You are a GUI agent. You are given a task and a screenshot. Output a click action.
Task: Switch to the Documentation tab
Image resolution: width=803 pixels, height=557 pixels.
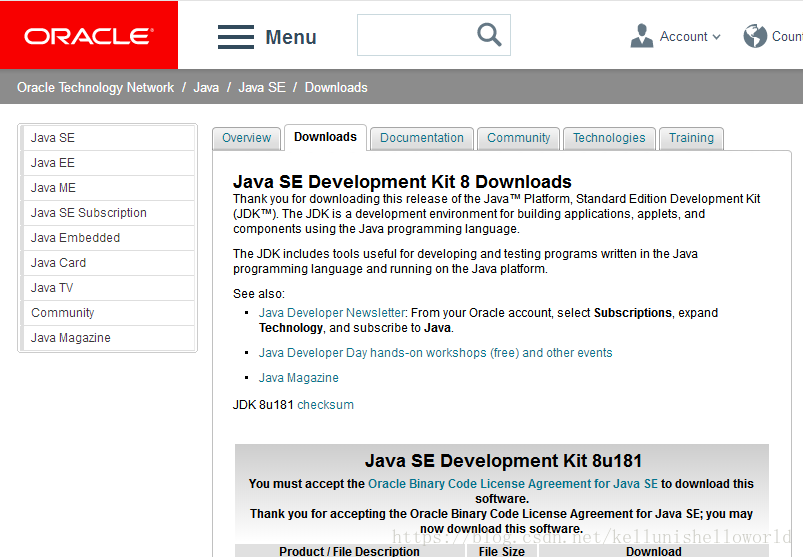click(x=421, y=138)
